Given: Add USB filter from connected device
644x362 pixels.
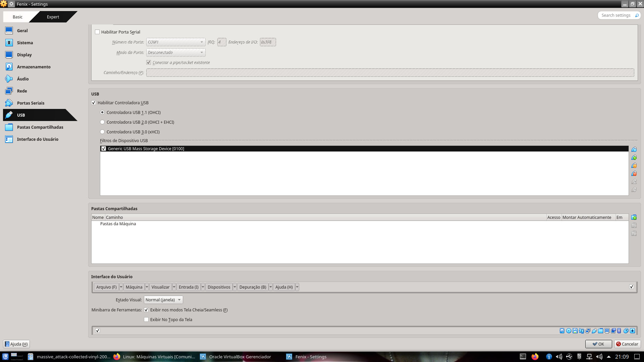Looking at the screenshot, I should tap(634, 158).
